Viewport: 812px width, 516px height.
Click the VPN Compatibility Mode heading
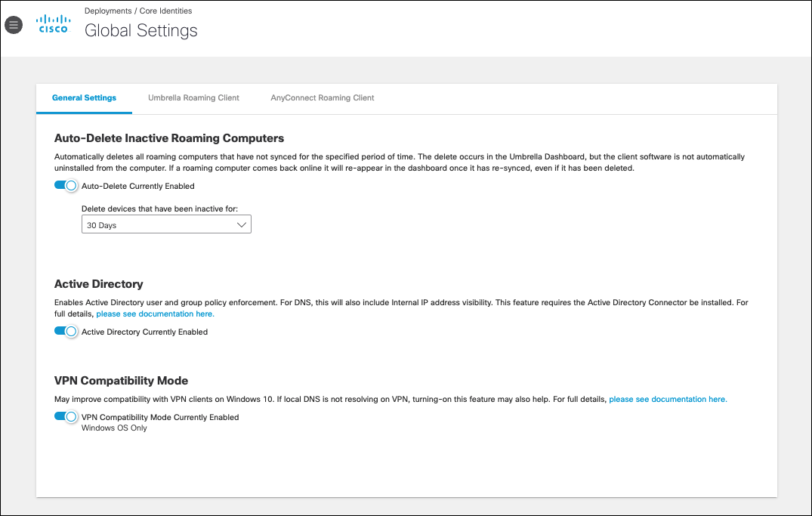click(x=121, y=381)
